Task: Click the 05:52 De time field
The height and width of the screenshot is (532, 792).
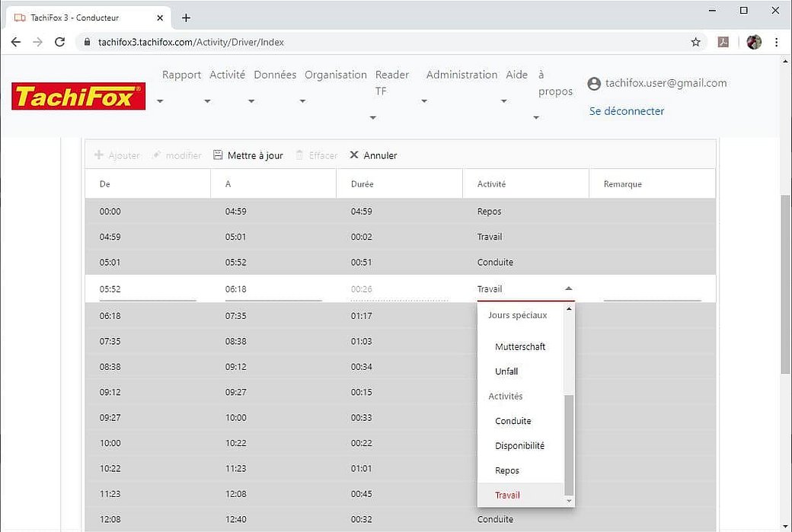Action: (148, 289)
